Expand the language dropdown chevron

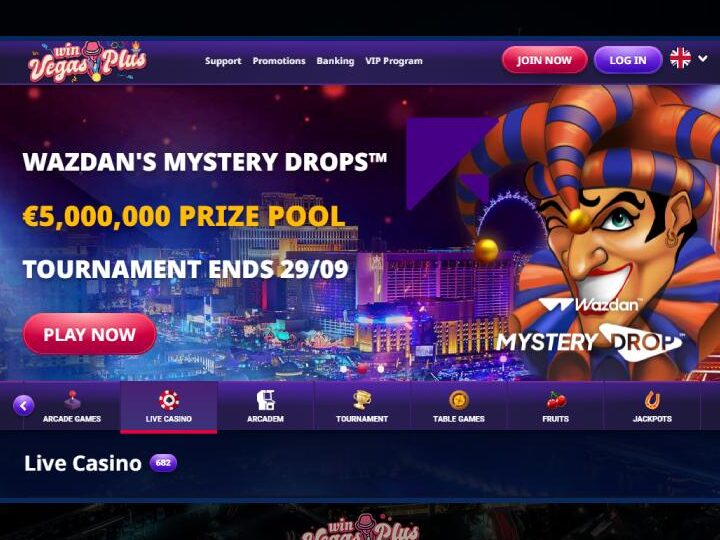[x=703, y=58]
